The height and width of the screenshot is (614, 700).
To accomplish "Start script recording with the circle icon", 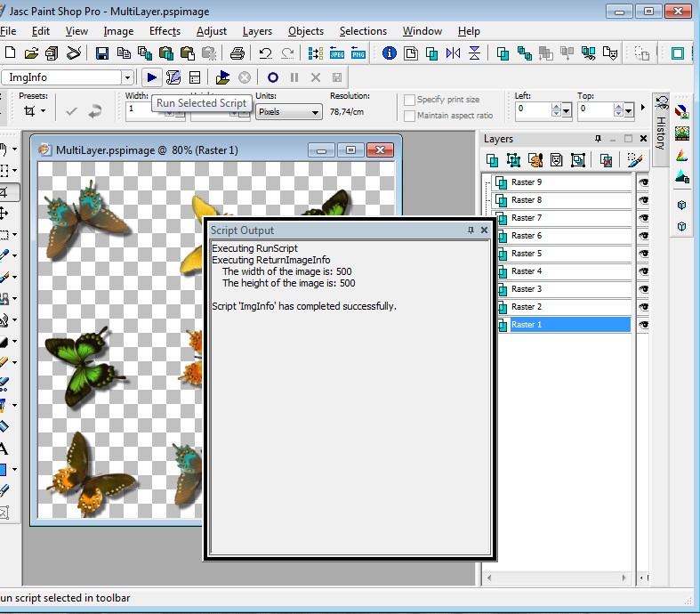I will pos(273,77).
